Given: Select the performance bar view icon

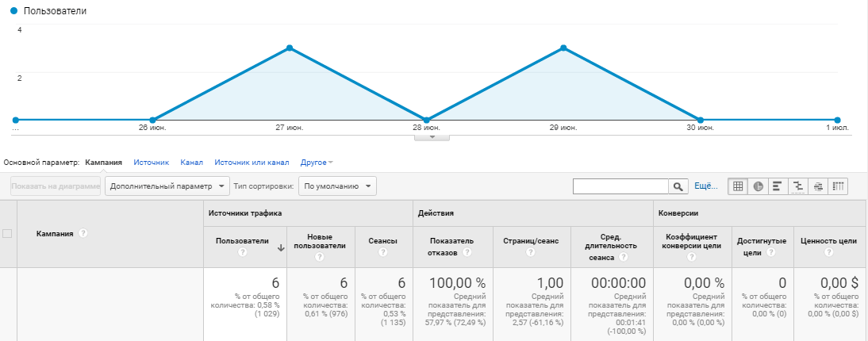Looking at the screenshot, I should [x=778, y=186].
